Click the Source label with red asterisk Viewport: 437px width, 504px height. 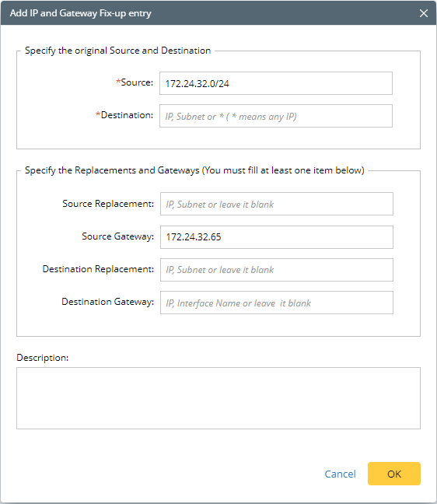pyautogui.click(x=135, y=82)
